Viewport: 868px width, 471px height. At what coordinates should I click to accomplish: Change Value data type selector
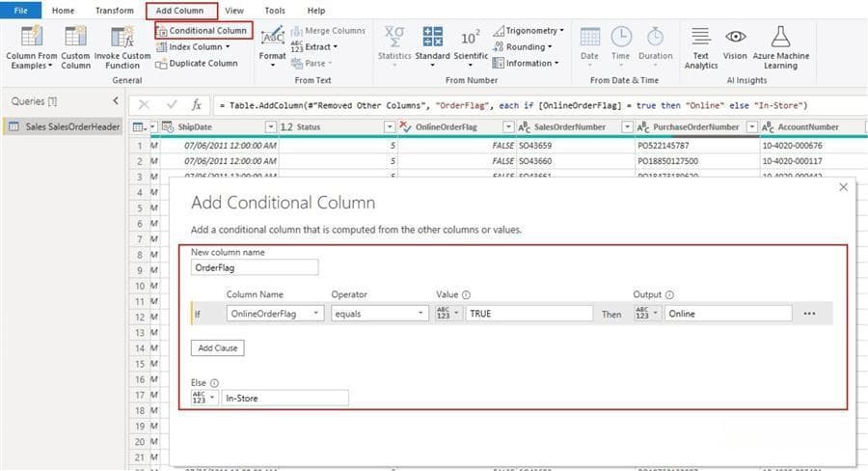pos(448,314)
